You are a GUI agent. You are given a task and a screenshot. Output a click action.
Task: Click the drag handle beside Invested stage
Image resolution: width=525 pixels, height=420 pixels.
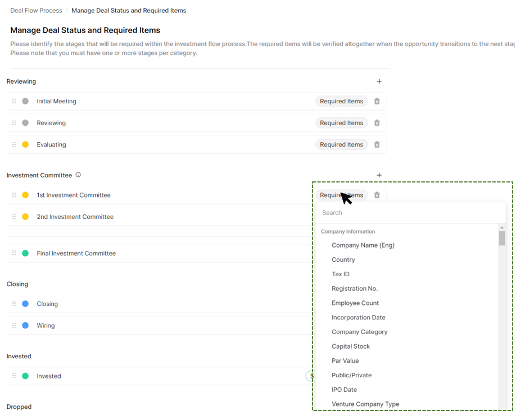click(13, 376)
